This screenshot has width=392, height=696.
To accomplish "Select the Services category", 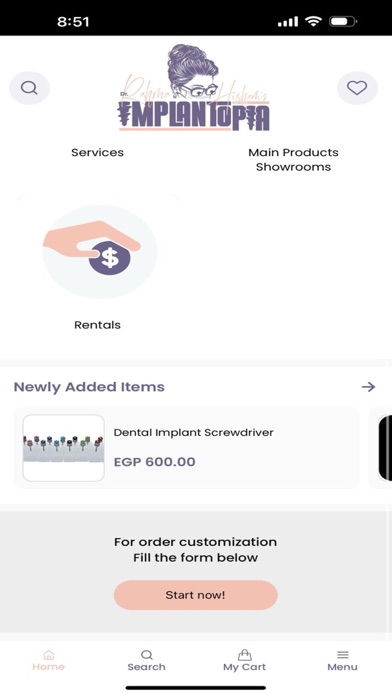I will click(98, 152).
